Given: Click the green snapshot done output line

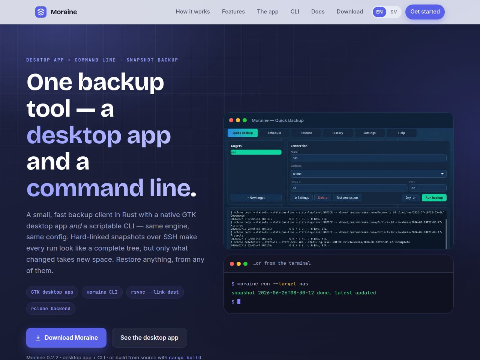Looking at the screenshot, I should [x=304, y=293].
